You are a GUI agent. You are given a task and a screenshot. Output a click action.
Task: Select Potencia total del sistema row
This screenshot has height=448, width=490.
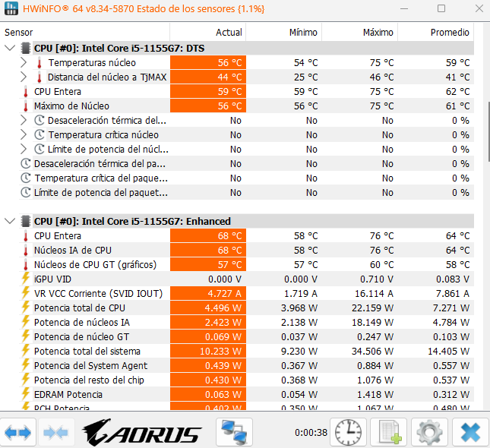(x=247, y=351)
